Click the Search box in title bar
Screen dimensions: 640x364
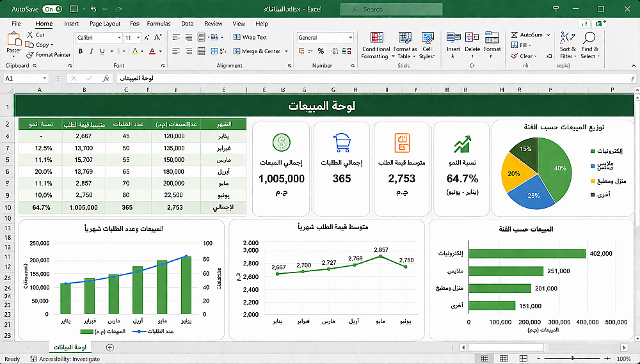pos(390,10)
